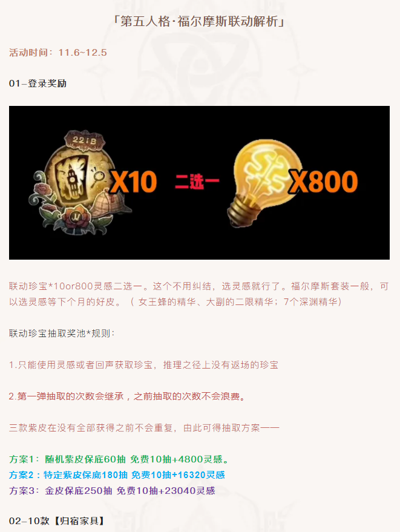
Task: Click the activity time 11.6~12.5 line
Action: point(58,53)
